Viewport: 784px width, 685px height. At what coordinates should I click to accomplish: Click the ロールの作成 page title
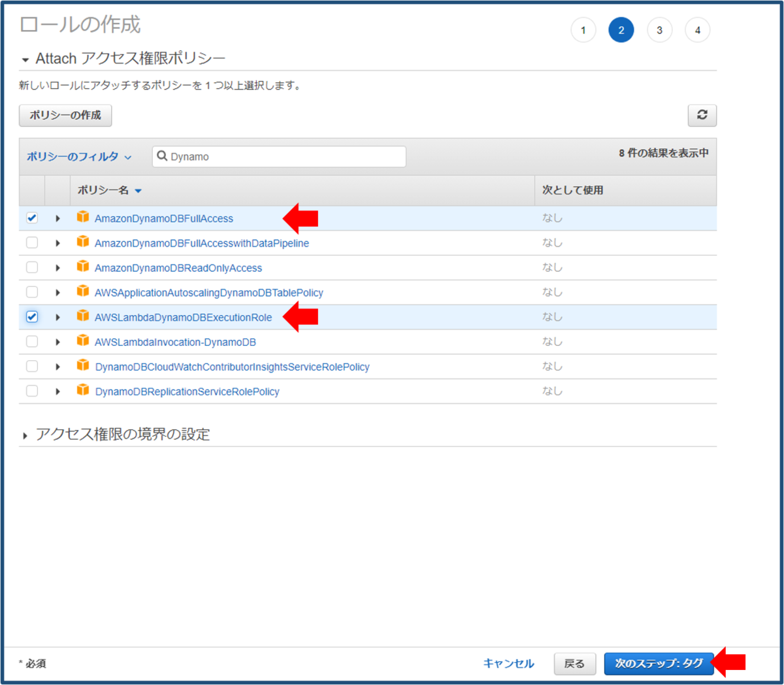[x=80, y=25]
